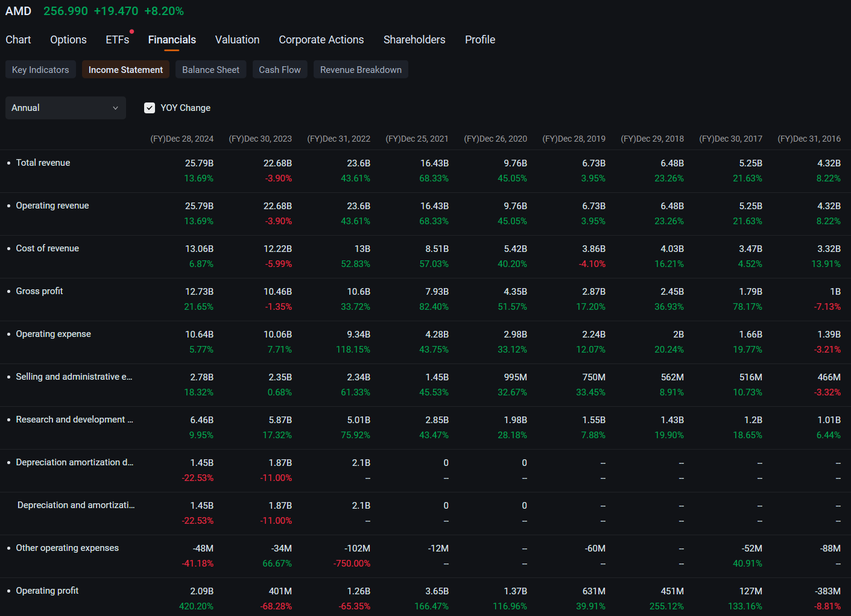Open Corporate Actions tab

tap(321, 40)
